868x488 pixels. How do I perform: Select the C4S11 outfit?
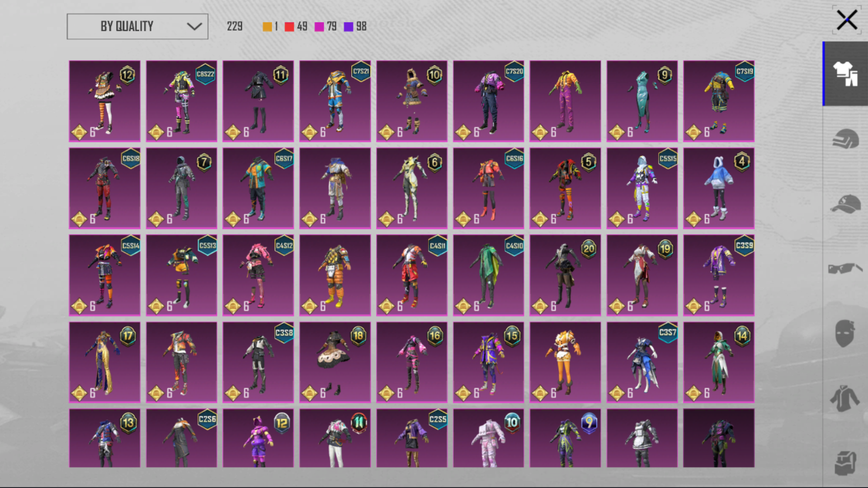pyautogui.click(x=412, y=275)
